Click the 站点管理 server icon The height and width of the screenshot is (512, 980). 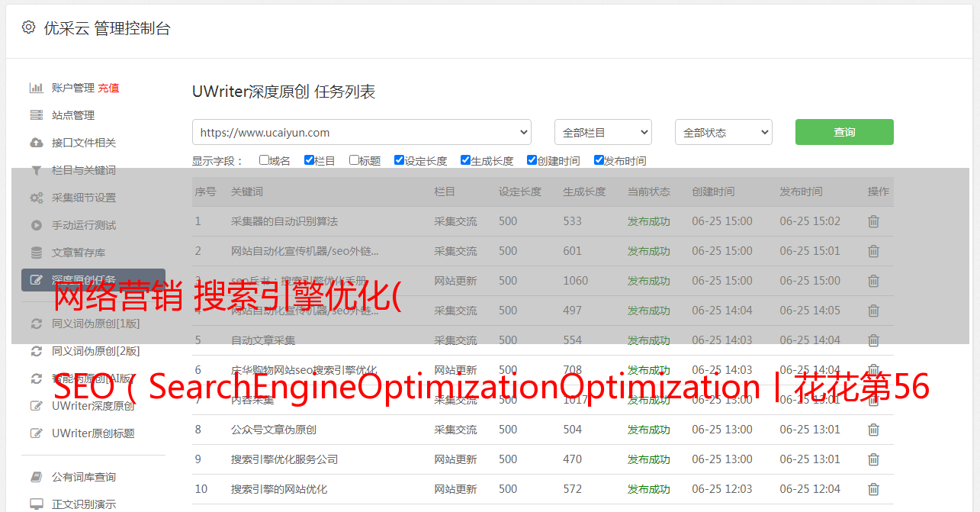(36, 115)
